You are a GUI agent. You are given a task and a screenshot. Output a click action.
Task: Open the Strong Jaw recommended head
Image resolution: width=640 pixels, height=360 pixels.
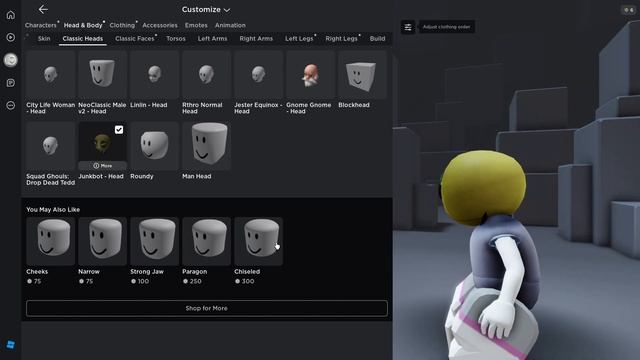coord(154,241)
